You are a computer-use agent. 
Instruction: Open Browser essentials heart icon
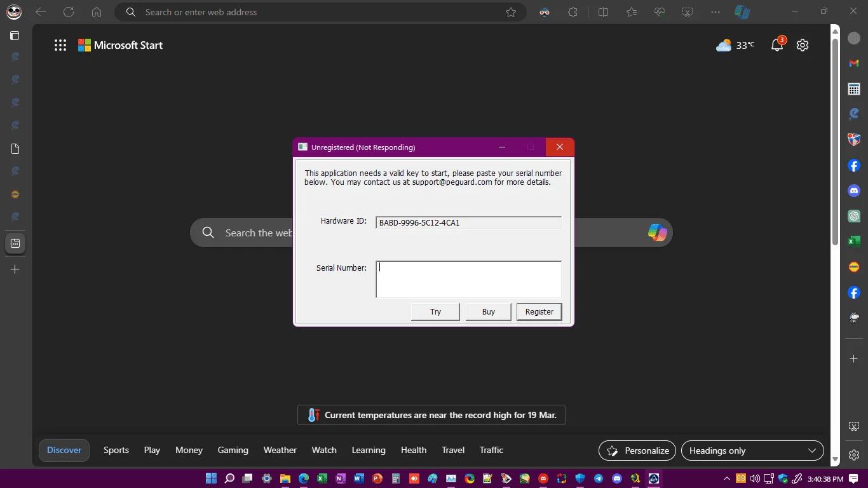[660, 12]
